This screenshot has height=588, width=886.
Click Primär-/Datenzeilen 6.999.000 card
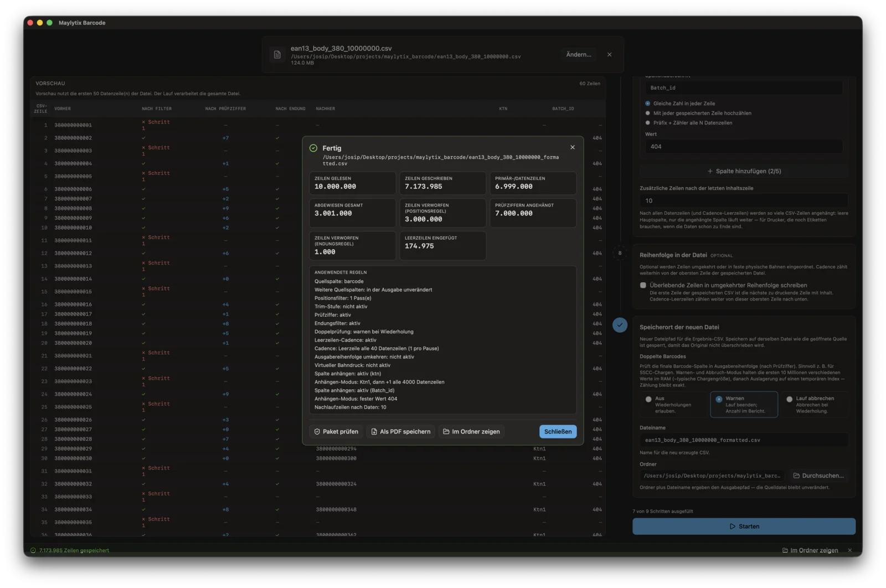pyautogui.click(x=533, y=183)
